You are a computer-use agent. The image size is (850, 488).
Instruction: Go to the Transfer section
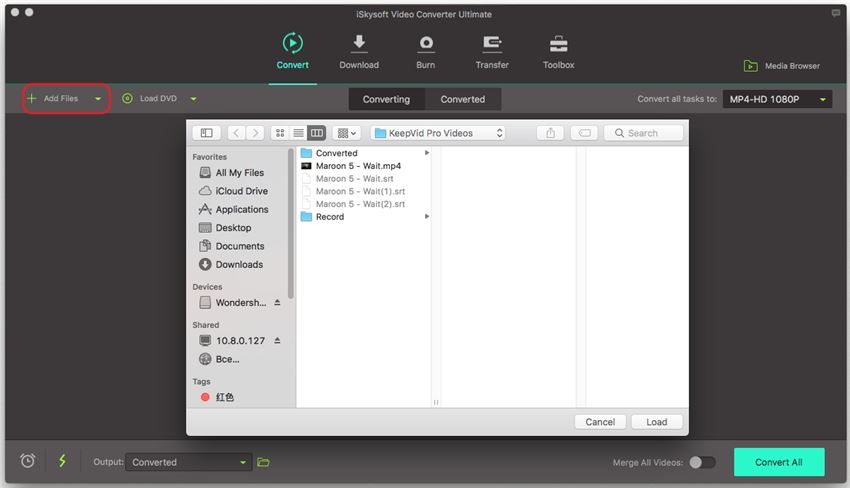[492, 45]
